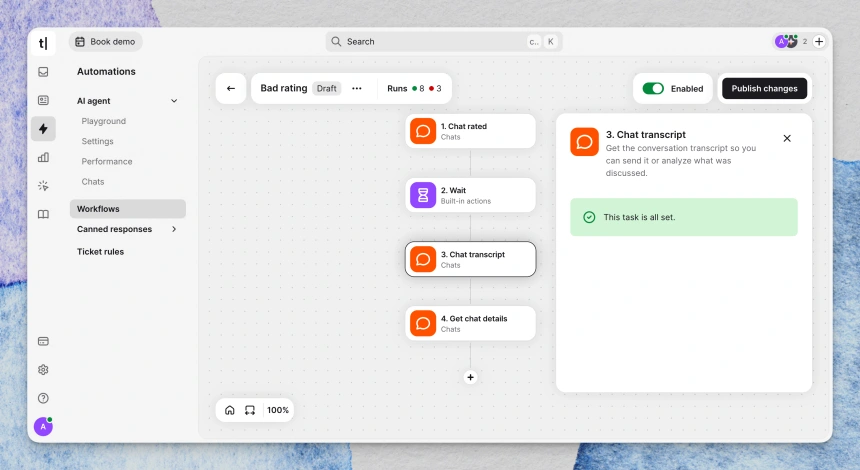Click the 'This task is all set.' banner
This screenshot has width=860, height=470.
point(684,217)
